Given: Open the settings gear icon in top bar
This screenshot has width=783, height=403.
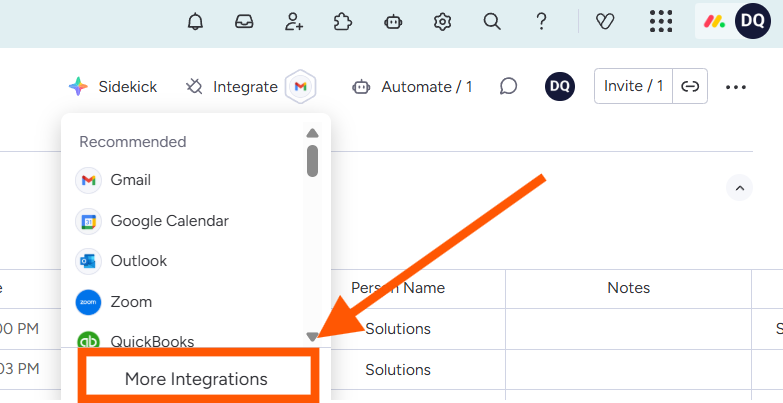Looking at the screenshot, I should pyautogui.click(x=442, y=21).
